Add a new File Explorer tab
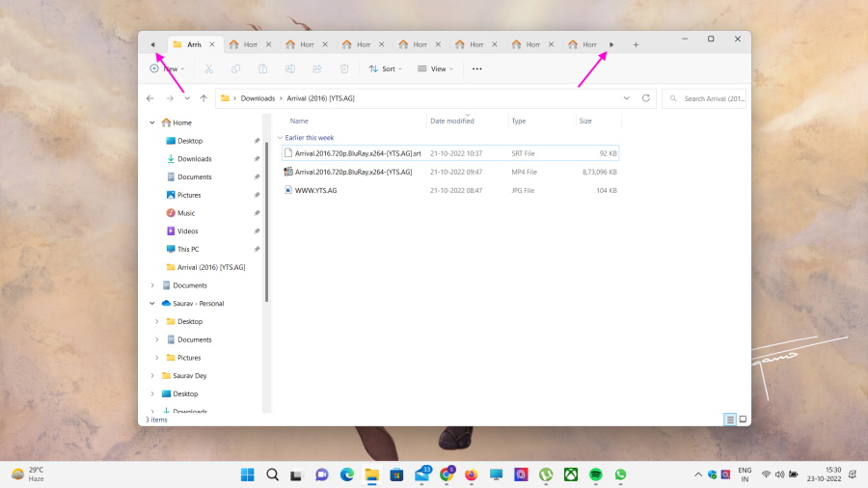The height and width of the screenshot is (488, 868). point(636,44)
